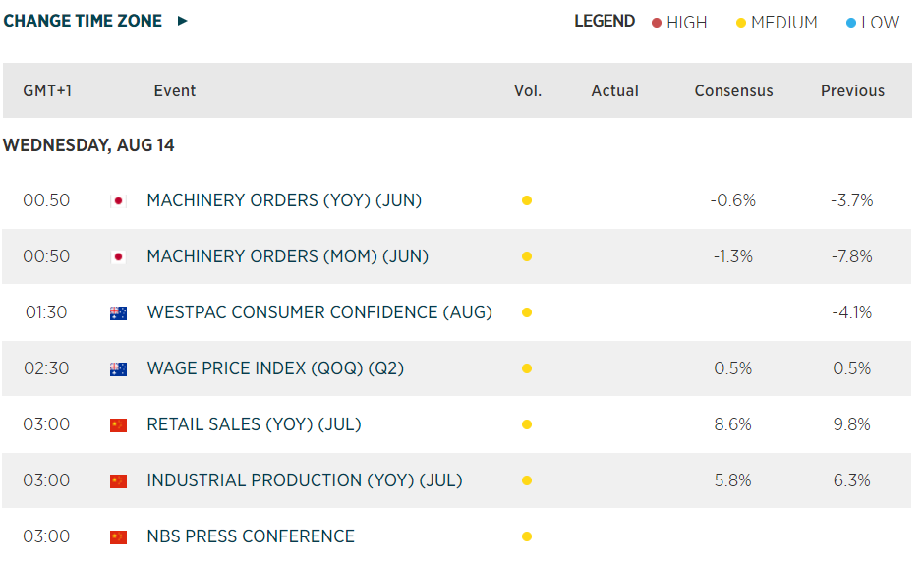Click China flag beside Industrial Production (YoY)
The width and height of the screenshot is (924, 564).
[119, 481]
